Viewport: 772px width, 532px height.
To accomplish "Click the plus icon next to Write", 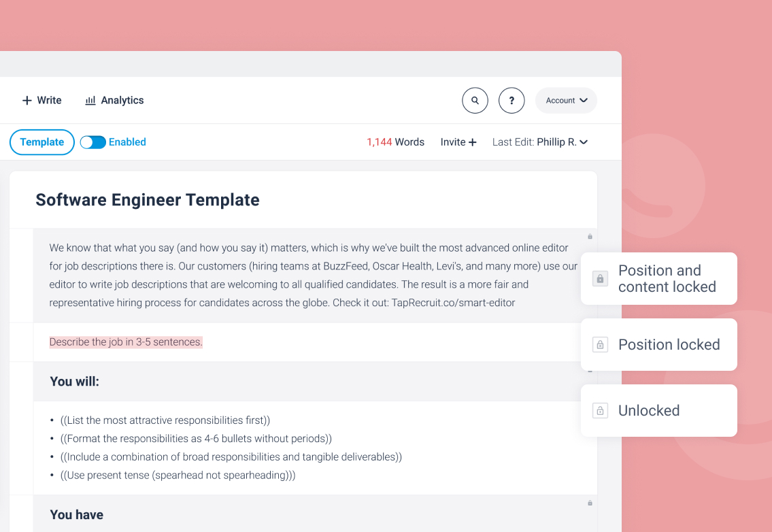I will (x=26, y=100).
